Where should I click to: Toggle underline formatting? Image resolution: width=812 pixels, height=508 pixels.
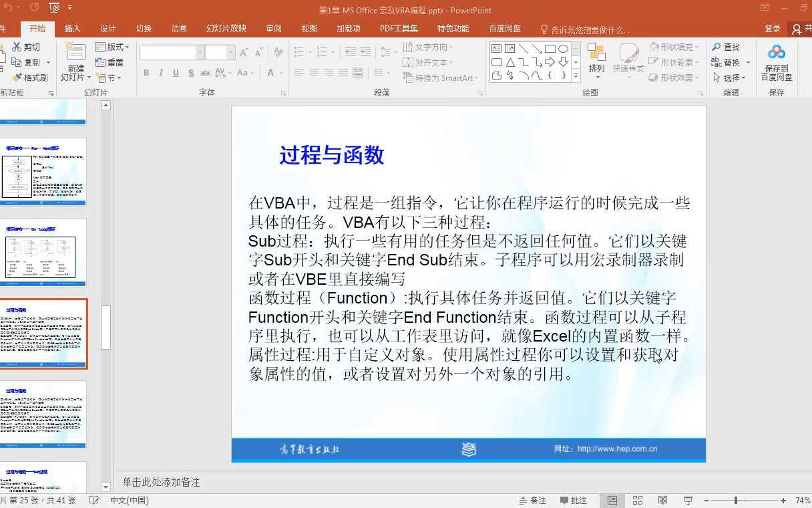(175, 72)
